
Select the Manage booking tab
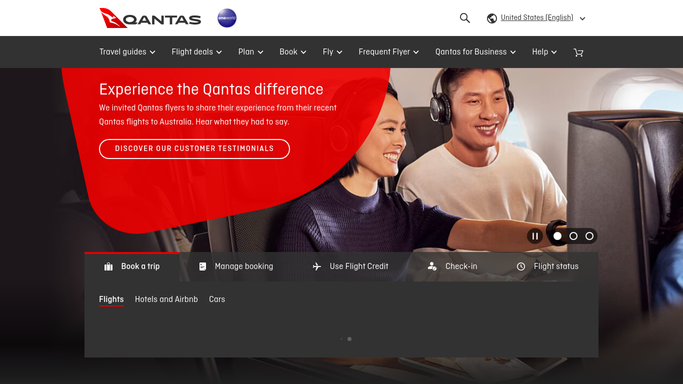tap(236, 266)
